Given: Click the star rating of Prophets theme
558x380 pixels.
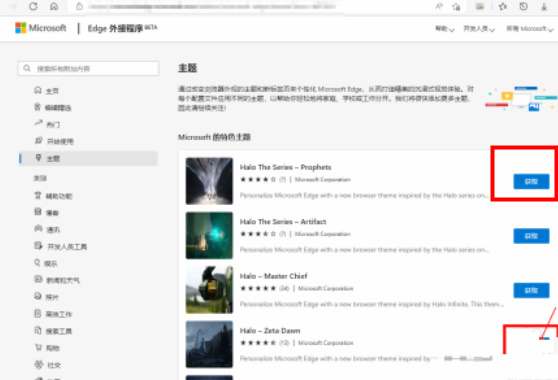Looking at the screenshot, I should tap(258, 180).
